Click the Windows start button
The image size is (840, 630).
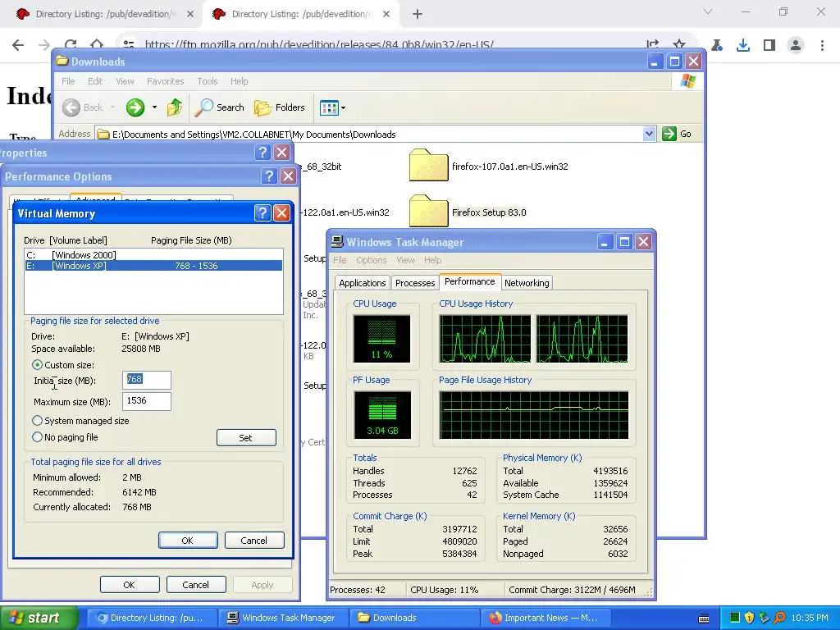[x=39, y=618]
